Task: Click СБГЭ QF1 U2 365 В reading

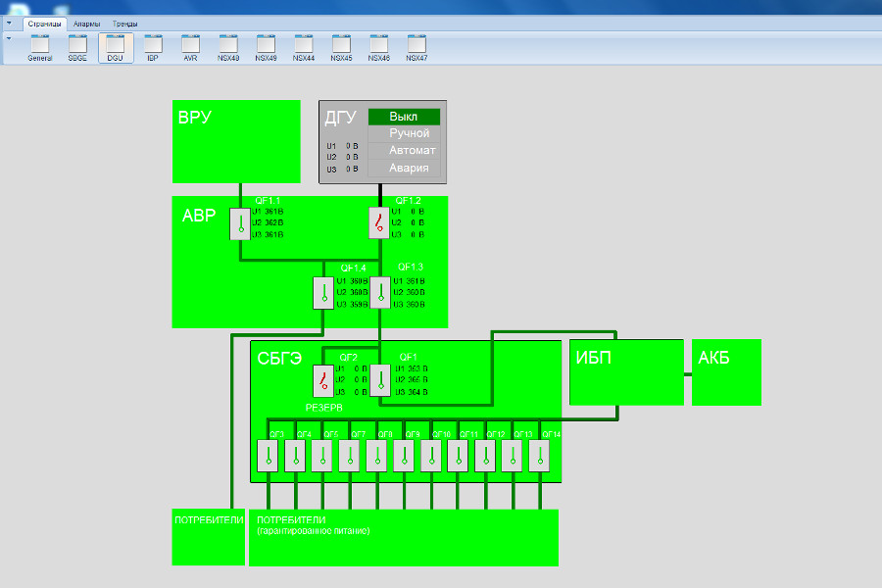Action: (412, 380)
